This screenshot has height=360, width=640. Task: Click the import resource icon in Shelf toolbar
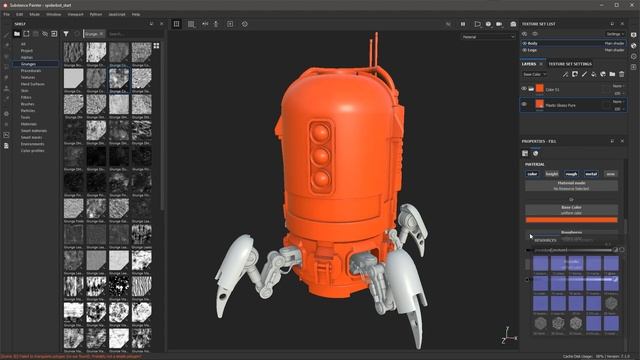coord(54,34)
